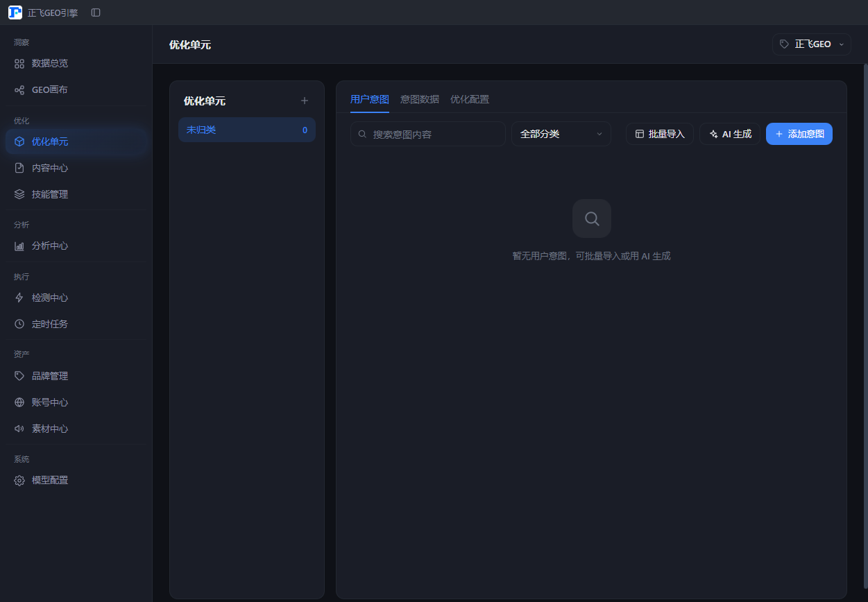Click the table icon on 批量导入
The height and width of the screenshot is (602, 868).
640,134
